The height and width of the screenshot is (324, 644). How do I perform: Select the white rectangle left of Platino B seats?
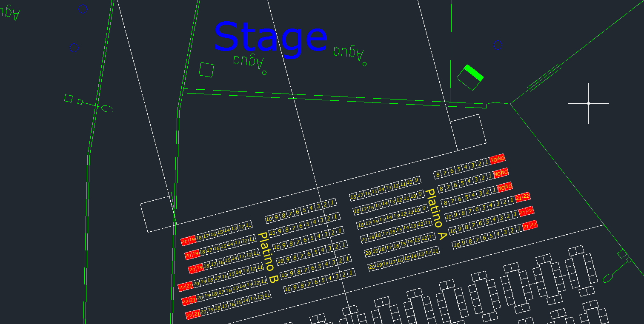pos(157,214)
